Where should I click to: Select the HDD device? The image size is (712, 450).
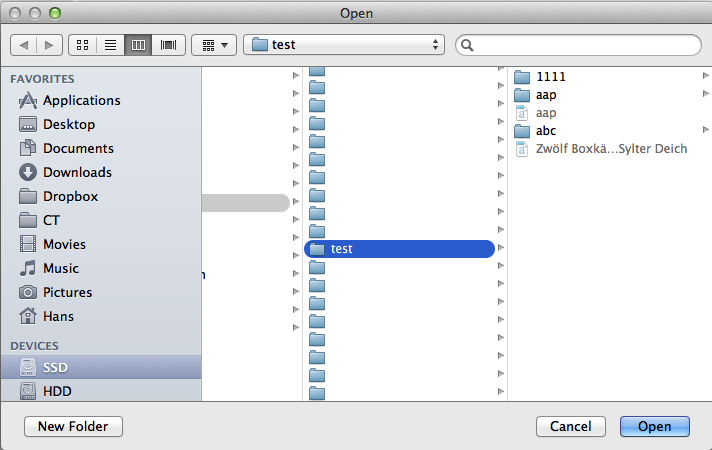click(57, 391)
